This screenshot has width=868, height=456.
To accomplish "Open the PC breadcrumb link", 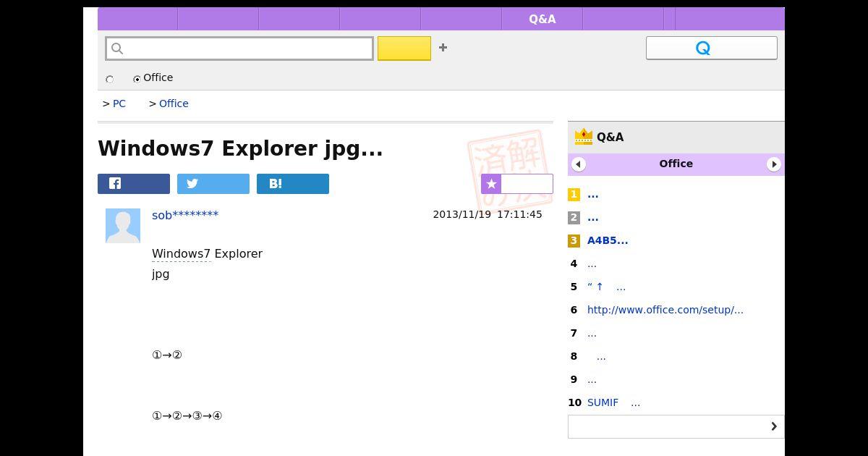I will click(x=119, y=104).
